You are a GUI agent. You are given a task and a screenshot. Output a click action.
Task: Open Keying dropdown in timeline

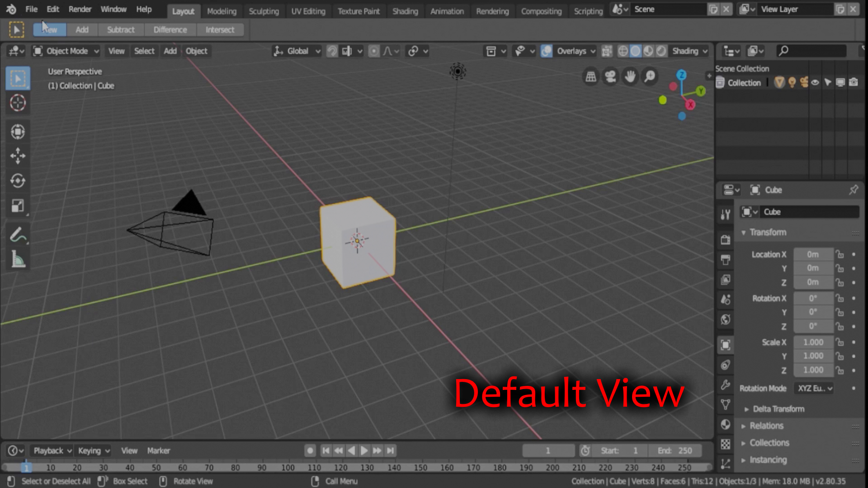(94, 450)
